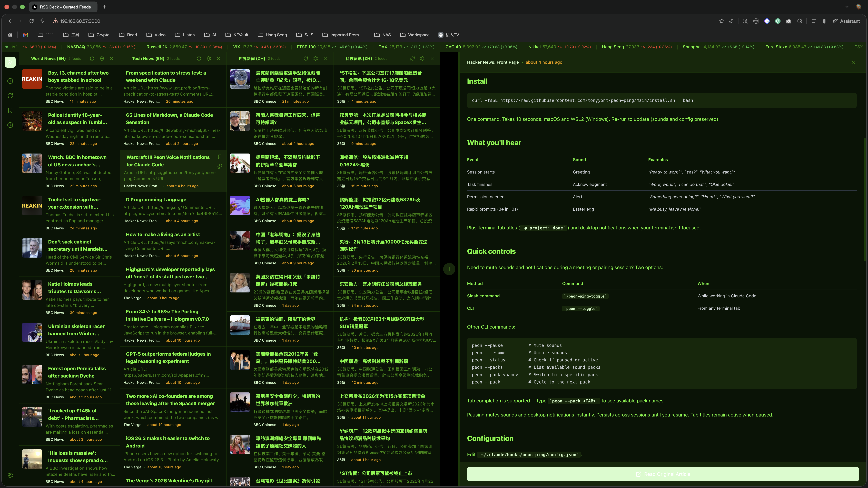Pin the Warcraft III Peon article
The height and width of the screenshot is (488, 868).
(220, 166)
